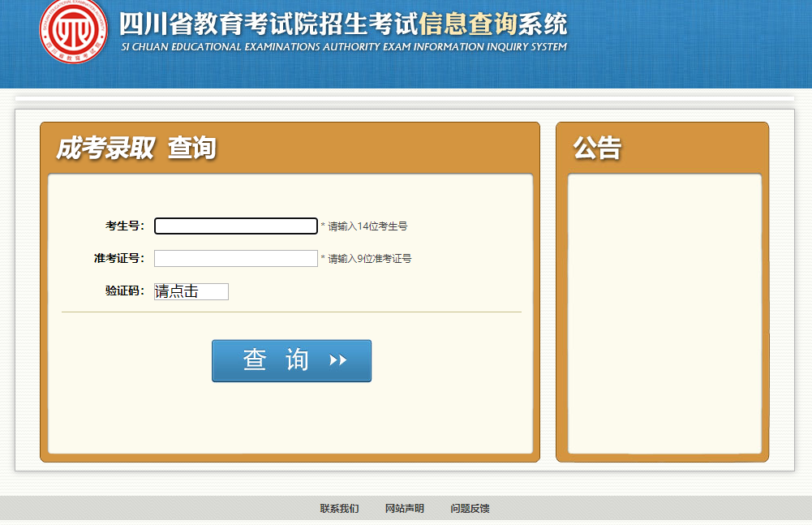
Task: Click the hint 请输入9位准考证号
Action: tap(369, 260)
